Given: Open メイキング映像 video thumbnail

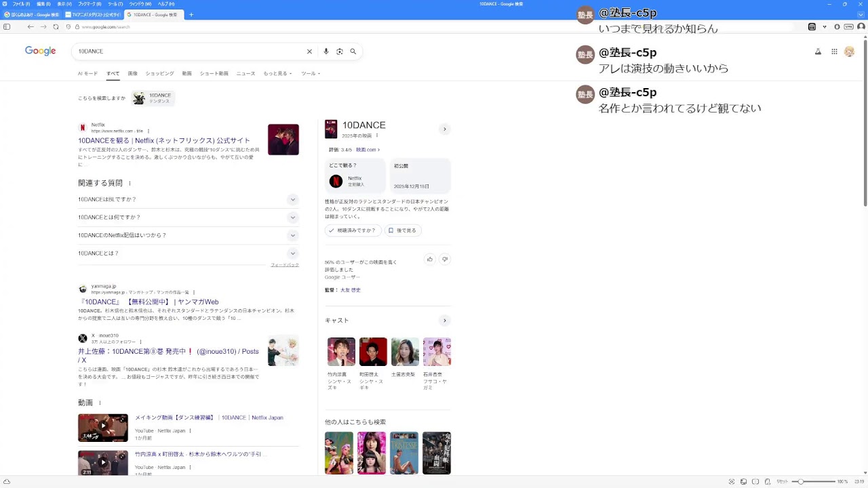Looking at the screenshot, I should [103, 428].
